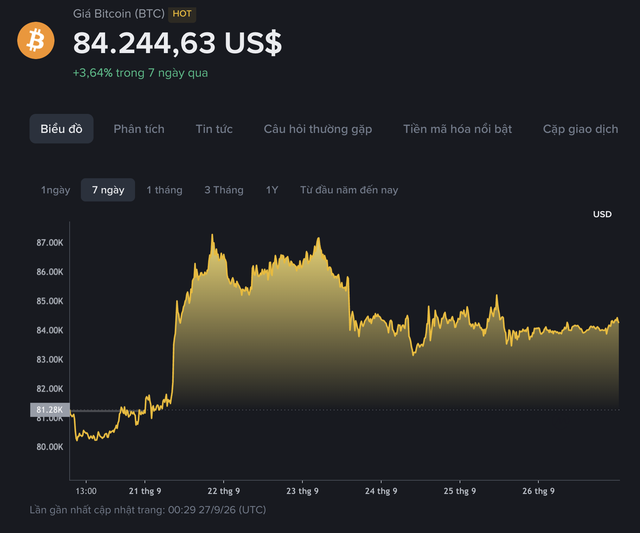Open the Cặp giao dịch tab
Viewport: 640px width, 533px height.
coord(580,129)
